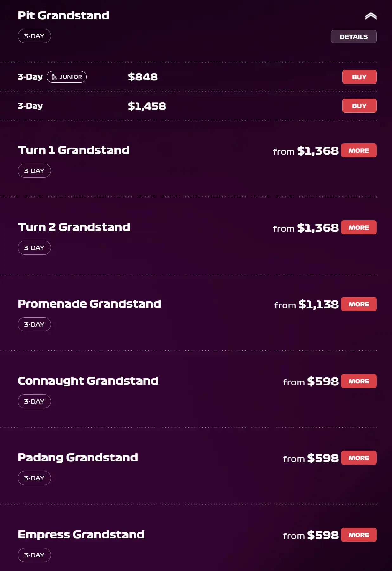Show more Empress Grandstand tickets
This screenshot has width=392, height=571.
click(358, 535)
